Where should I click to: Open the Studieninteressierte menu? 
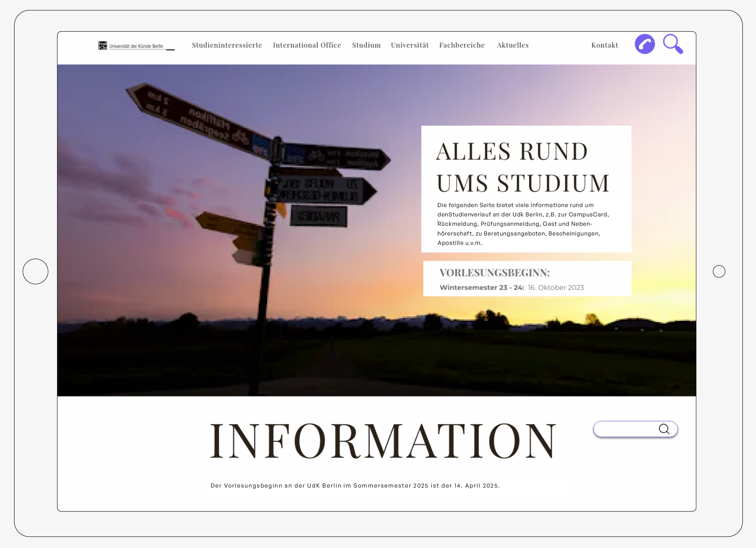[227, 45]
